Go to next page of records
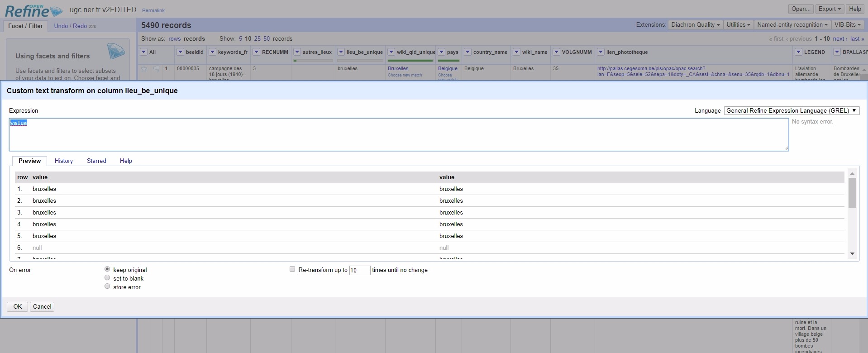This screenshot has height=353, width=868. coord(840,38)
